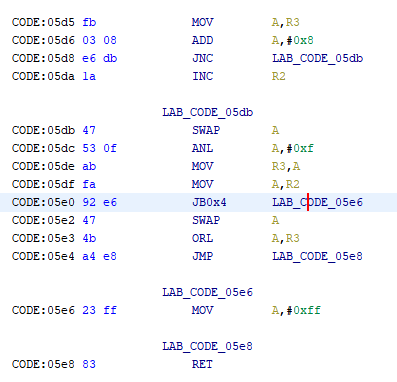Click bytes 03 08 of ADD instruction
The height and width of the screenshot is (382, 397).
pos(99,40)
